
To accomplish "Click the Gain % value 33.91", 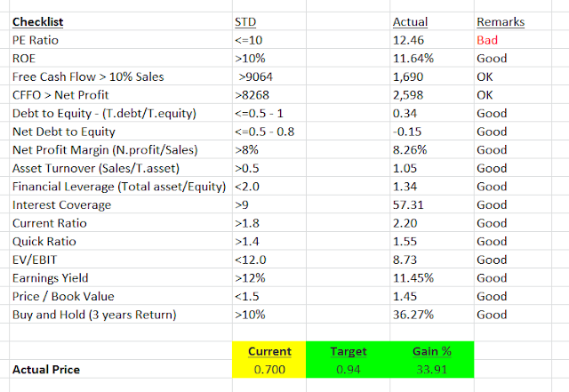I will point(432,369).
